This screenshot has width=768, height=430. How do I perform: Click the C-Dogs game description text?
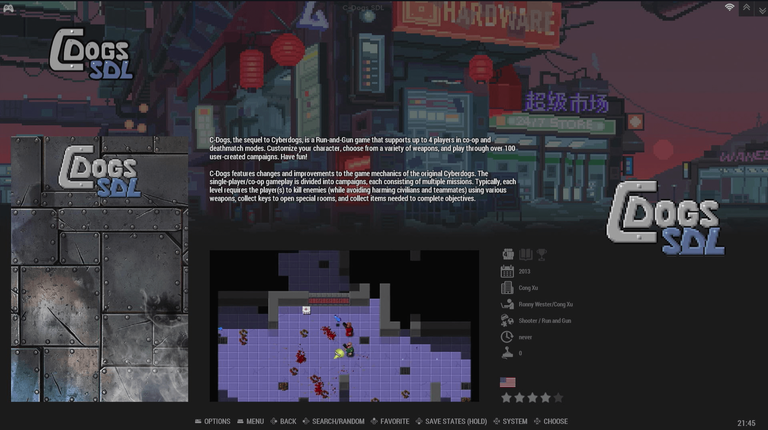[x=363, y=169]
